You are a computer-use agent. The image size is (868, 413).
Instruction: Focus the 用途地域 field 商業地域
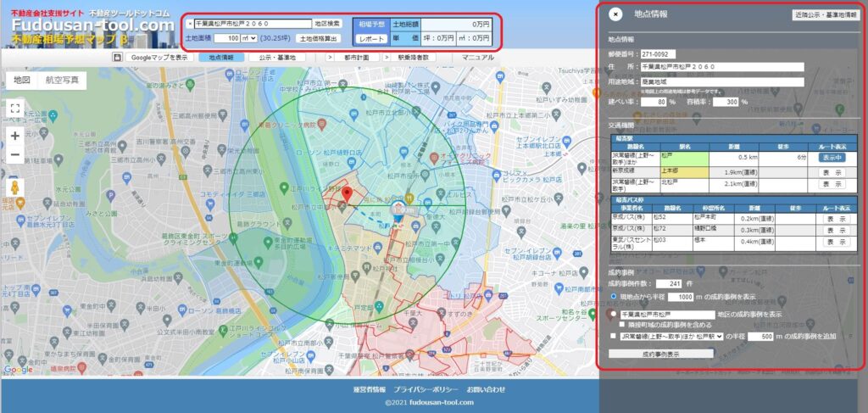tap(722, 82)
